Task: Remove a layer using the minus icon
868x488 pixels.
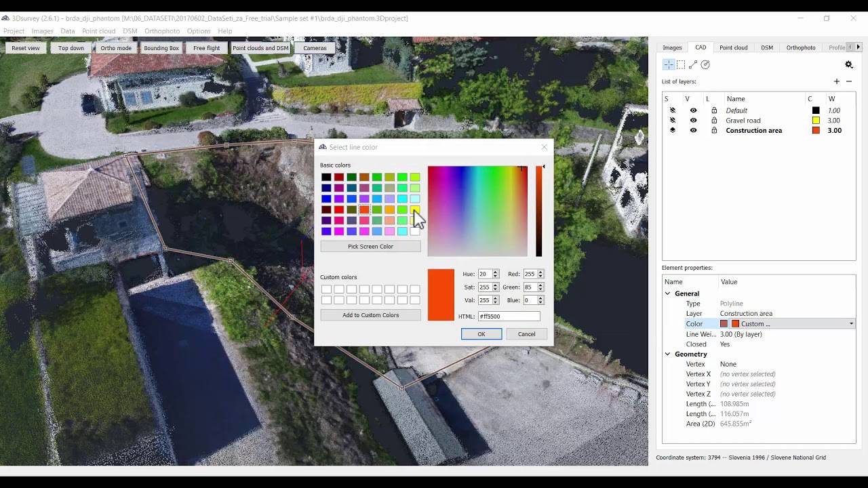Action: (x=849, y=81)
